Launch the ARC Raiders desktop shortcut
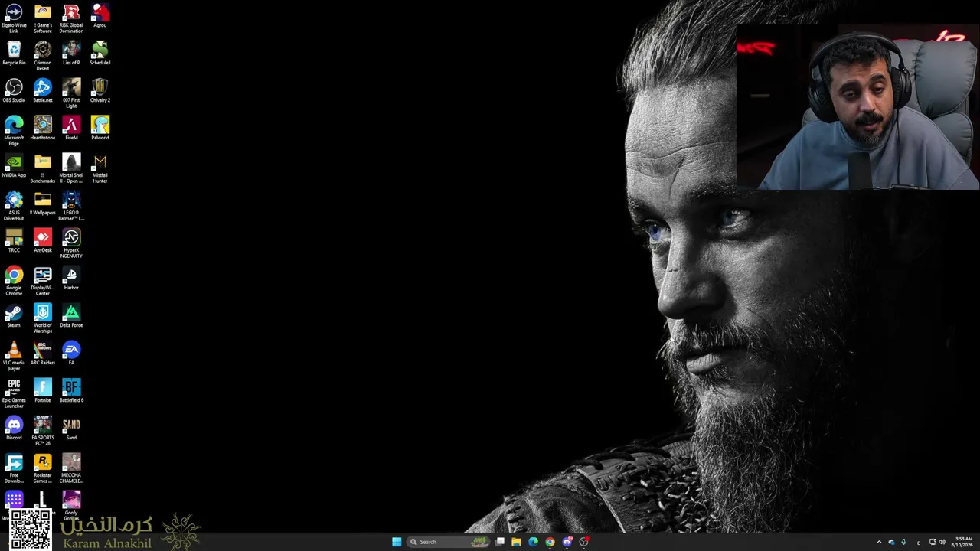980x551 pixels. tap(43, 354)
